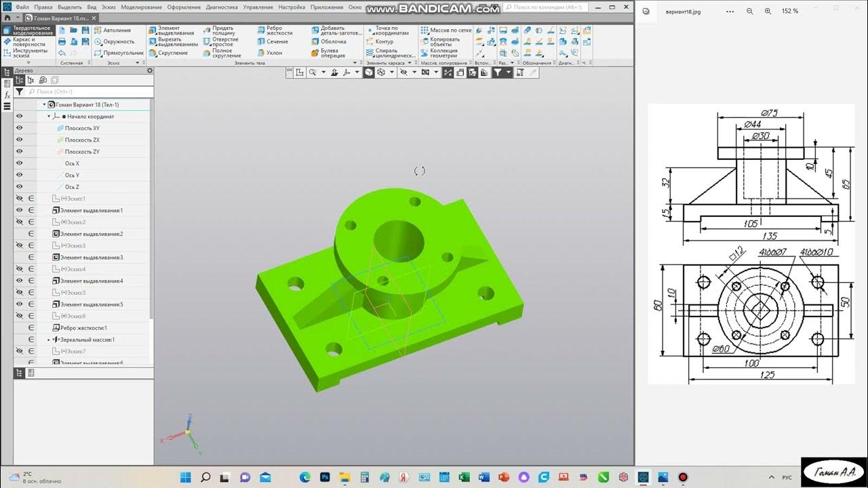868x488 pixels.
Task: Select the Оболочка shell tool
Action: [x=328, y=41]
